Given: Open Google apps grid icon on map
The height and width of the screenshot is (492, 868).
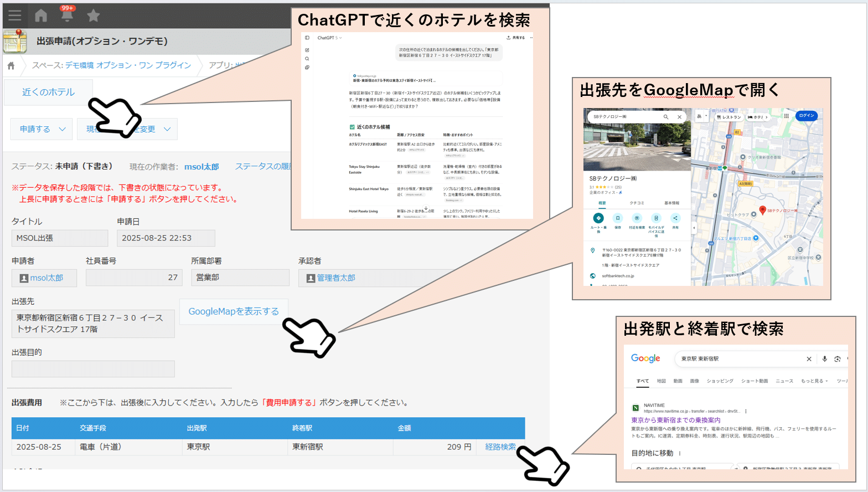Looking at the screenshot, I should coord(786,116).
